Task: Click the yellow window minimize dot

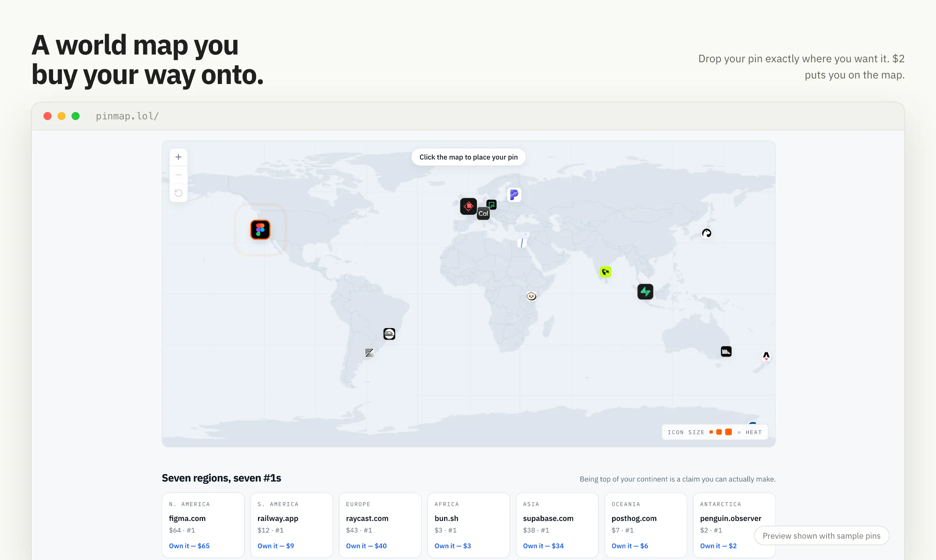Action: pos(62,116)
